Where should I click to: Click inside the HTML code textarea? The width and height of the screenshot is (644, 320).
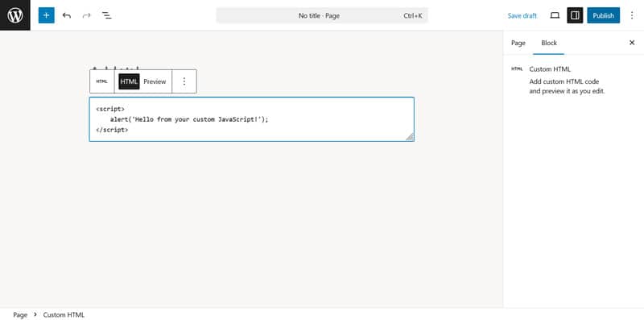pyautogui.click(x=252, y=119)
